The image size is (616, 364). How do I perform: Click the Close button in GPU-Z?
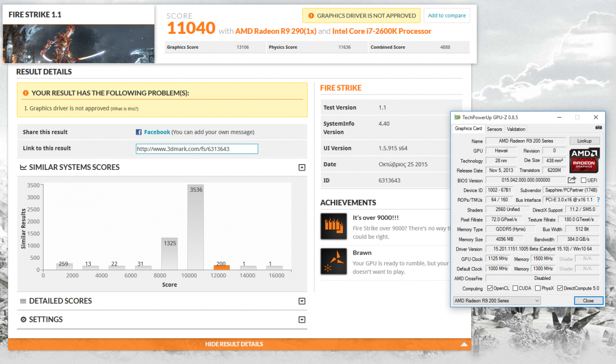[x=588, y=301]
